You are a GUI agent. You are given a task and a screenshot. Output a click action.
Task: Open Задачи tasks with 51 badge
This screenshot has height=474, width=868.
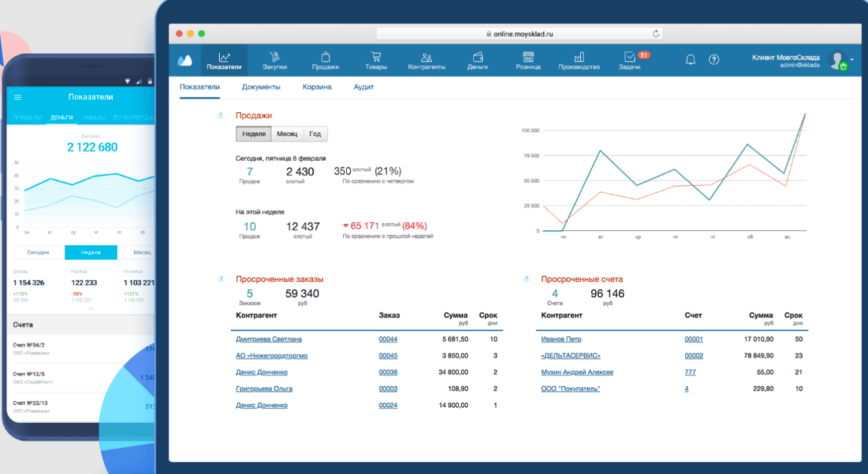(x=629, y=58)
